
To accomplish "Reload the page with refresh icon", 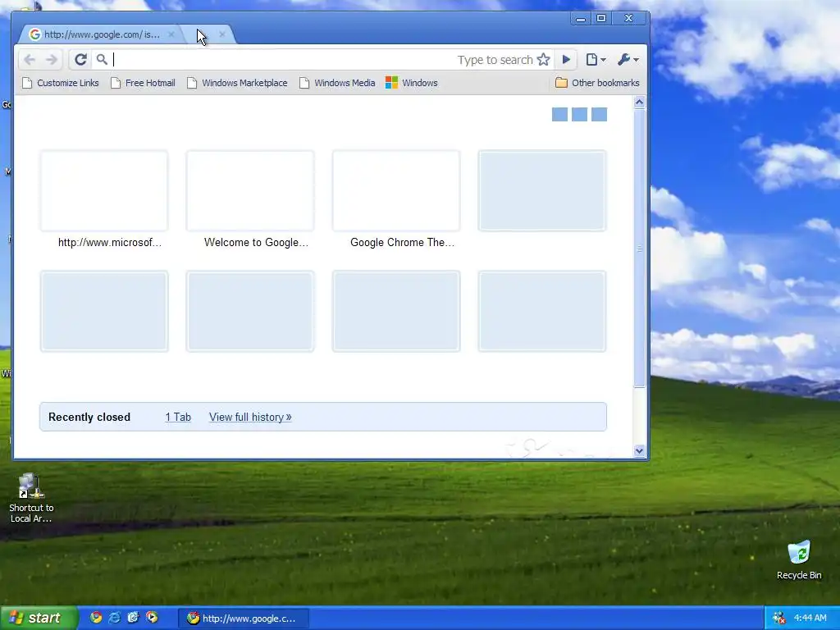I will [x=80, y=59].
